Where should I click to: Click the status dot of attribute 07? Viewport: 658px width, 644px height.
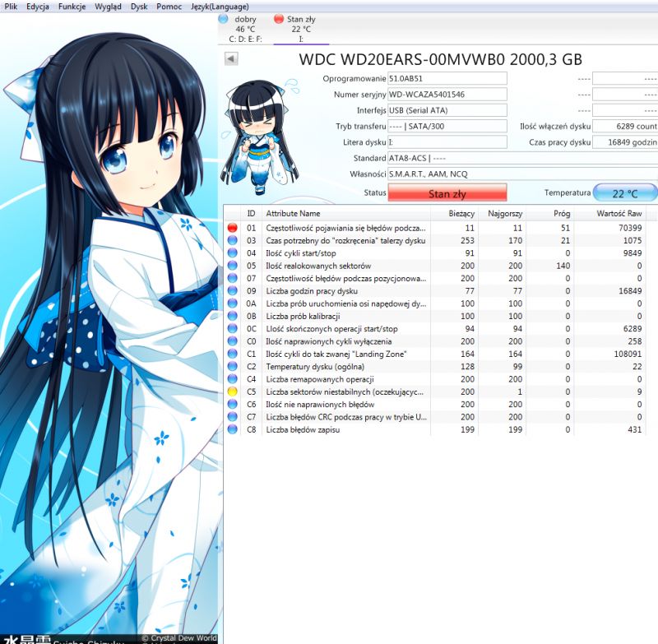click(x=232, y=278)
